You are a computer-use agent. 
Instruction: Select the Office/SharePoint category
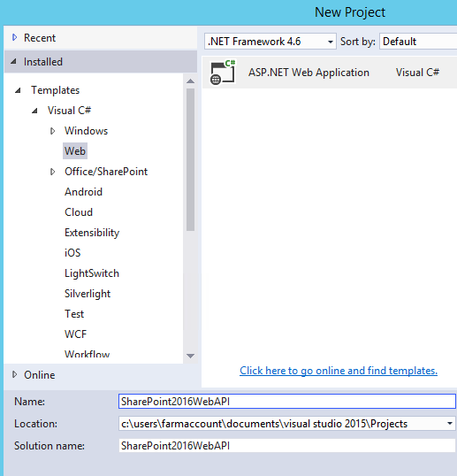coord(106,172)
